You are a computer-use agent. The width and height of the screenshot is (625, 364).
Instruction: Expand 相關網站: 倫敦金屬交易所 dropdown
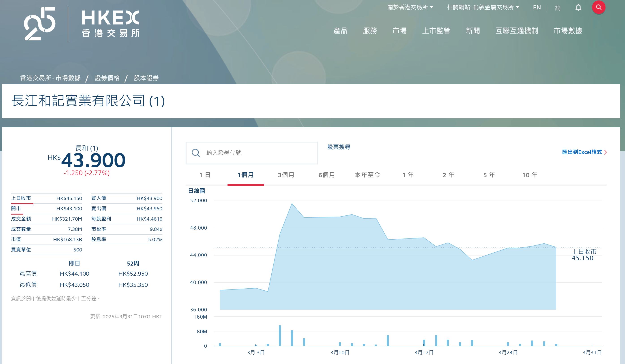[483, 7]
